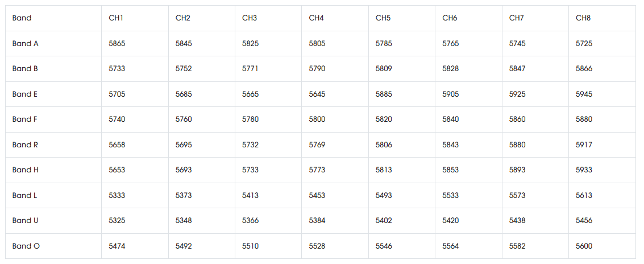Select Band U CH6 value 5420
The height and width of the screenshot is (264, 644).
pos(451,220)
